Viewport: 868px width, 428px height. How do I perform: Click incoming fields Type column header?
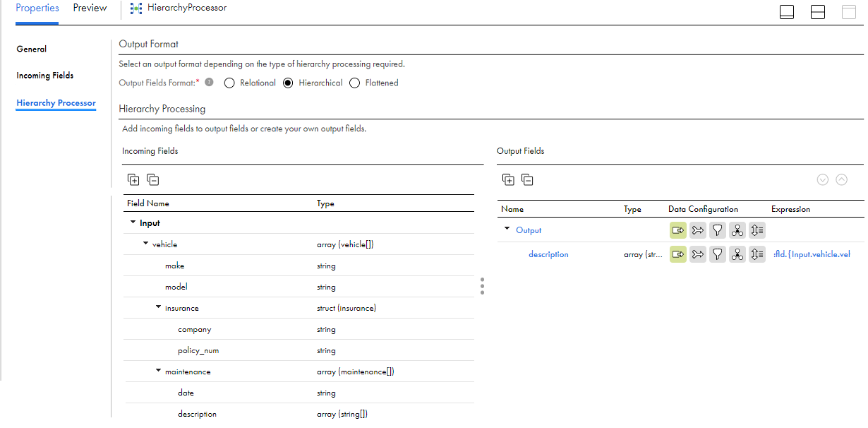click(325, 203)
